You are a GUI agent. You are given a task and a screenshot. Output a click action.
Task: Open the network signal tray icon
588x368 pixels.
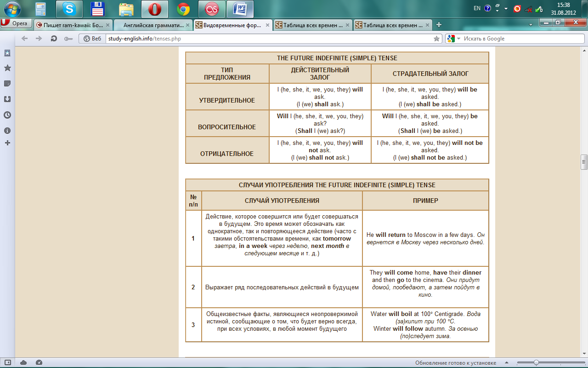(528, 8)
